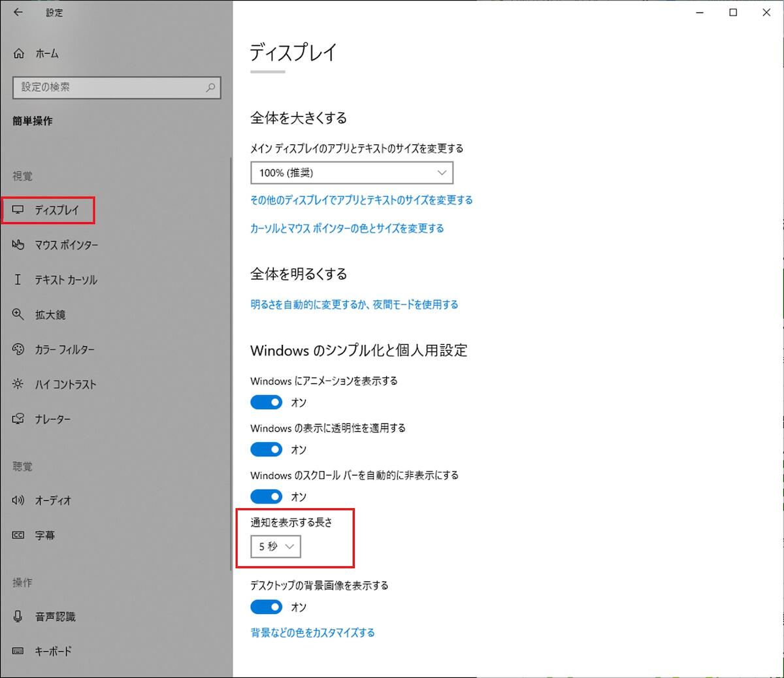The image size is (784, 678).
Task: Open the 100% (推奨) scaling dropdown
Action: coord(351,173)
